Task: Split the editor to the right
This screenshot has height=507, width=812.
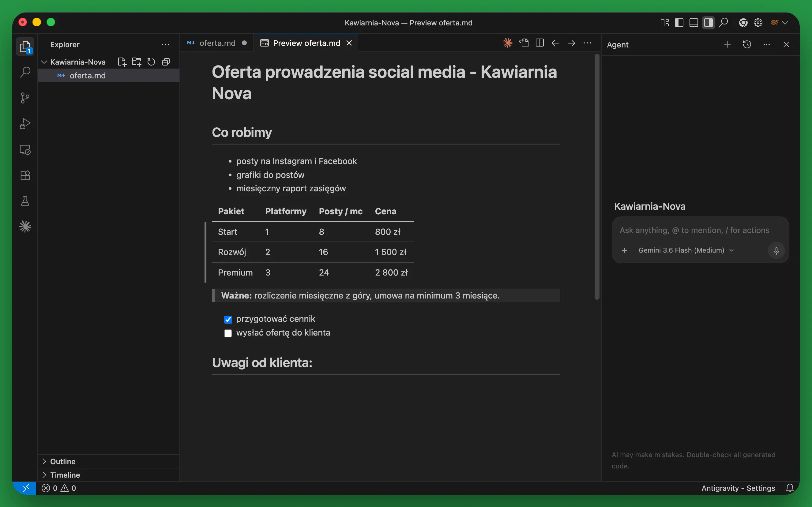Action: tap(540, 43)
